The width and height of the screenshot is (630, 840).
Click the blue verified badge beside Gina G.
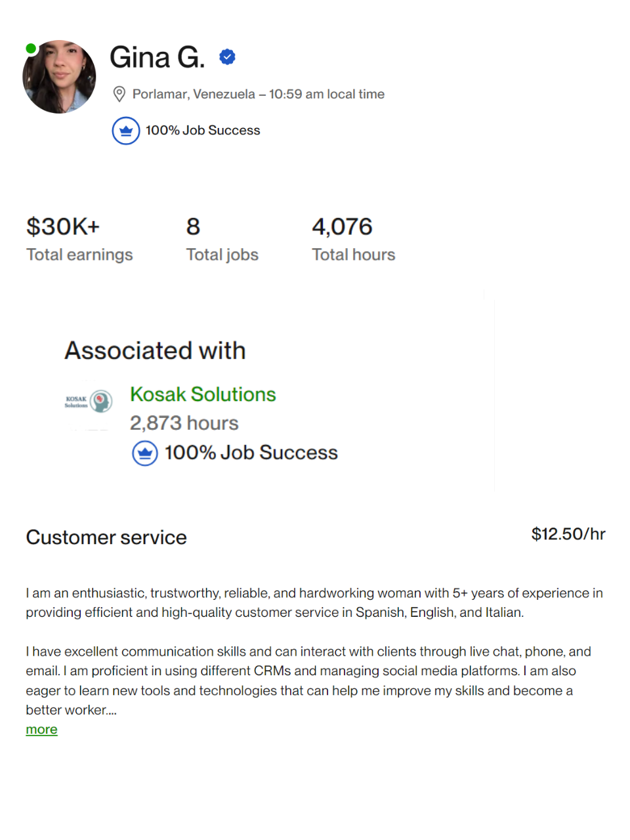point(227,58)
